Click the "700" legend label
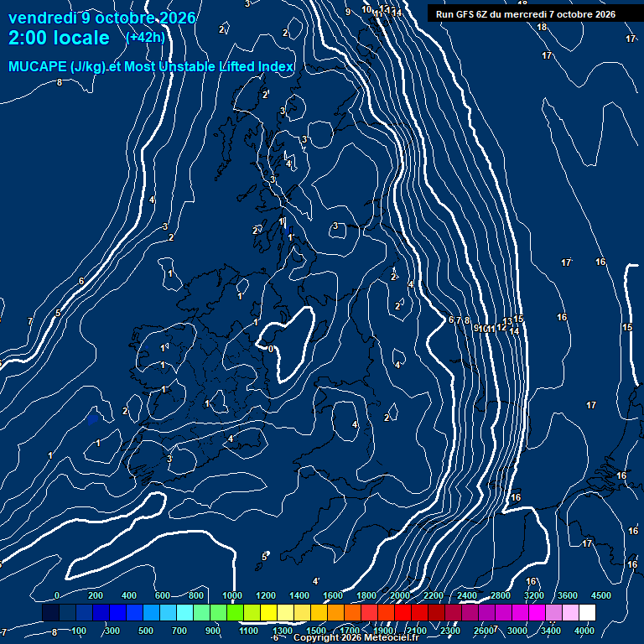Viewport: 644px width, 644px height. tap(179, 631)
